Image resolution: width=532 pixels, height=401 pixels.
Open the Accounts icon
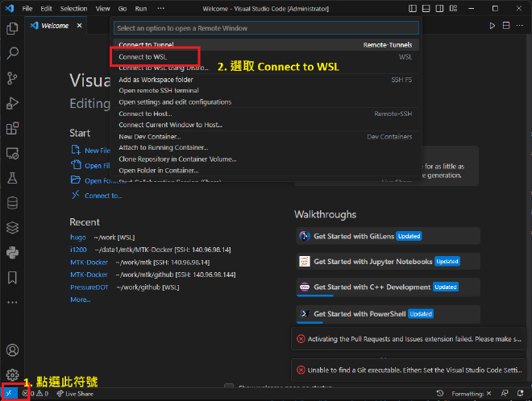point(12,350)
